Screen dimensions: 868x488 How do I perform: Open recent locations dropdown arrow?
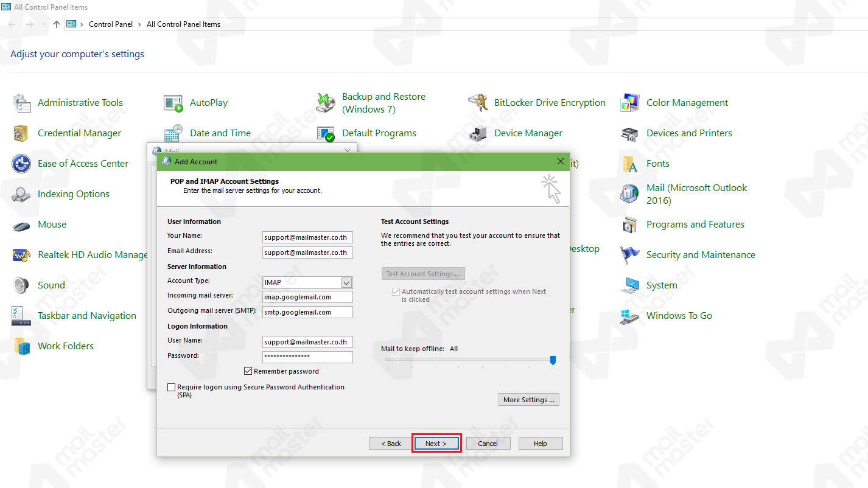[x=43, y=24]
